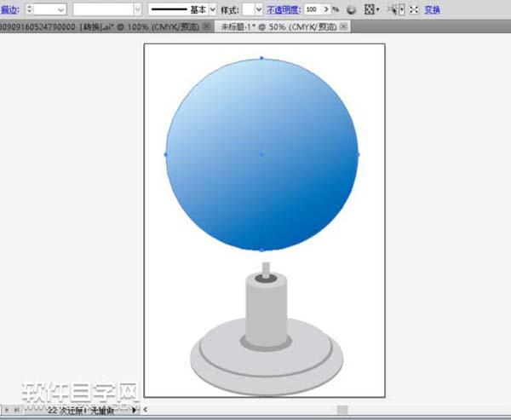511x420 pixels.
Task: Click the last artboard navigation arrow
Action: [17, 410]
